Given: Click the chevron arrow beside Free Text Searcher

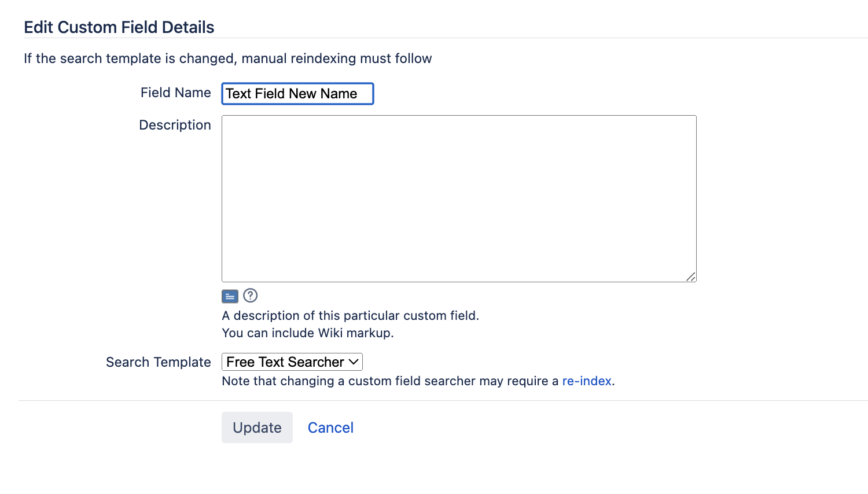Looking at the screenshot, I should pyautogui.click(x=354, y=362).
